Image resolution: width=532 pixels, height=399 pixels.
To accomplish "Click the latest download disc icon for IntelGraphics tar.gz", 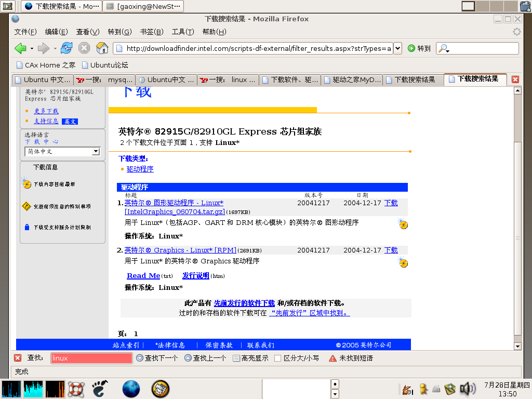I will pos(403,223).
